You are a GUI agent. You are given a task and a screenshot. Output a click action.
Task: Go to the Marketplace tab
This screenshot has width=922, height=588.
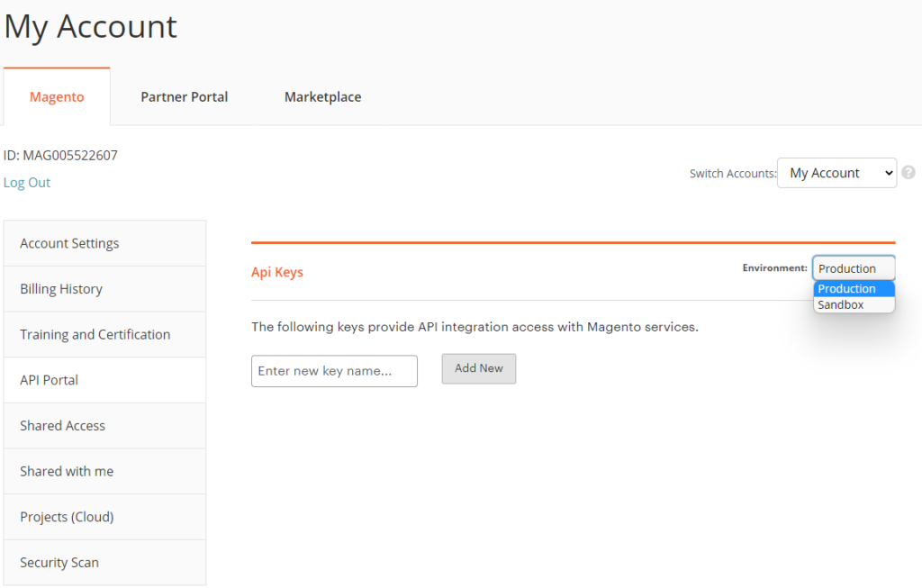323,97
